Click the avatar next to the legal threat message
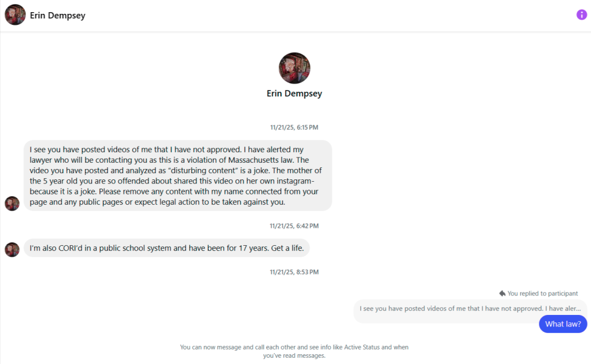 tap(12, 203)
